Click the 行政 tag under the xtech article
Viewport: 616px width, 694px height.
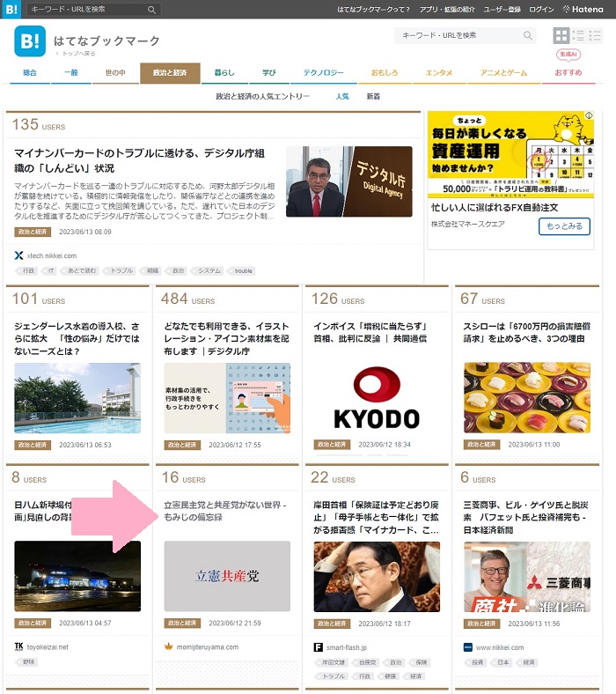pyautogui.click(x=27, y=270)
